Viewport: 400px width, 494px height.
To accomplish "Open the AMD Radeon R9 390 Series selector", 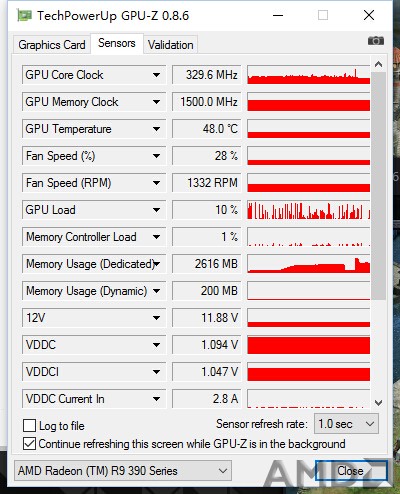I will [x=123, y=471].
